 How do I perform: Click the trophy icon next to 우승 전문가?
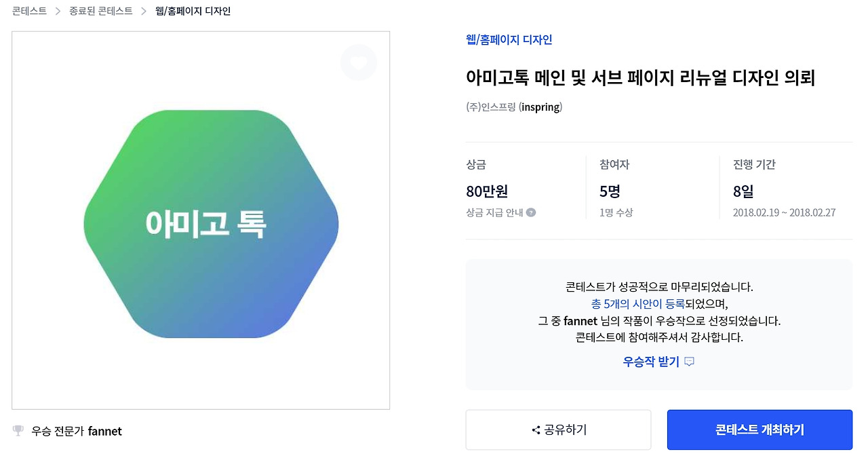pyautogui.click(x=18, y=431)
